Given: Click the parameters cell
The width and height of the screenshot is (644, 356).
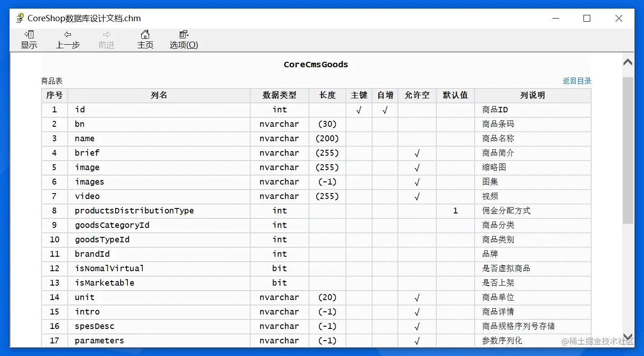Looking at the screenshot, I should [x=159, y=341].
